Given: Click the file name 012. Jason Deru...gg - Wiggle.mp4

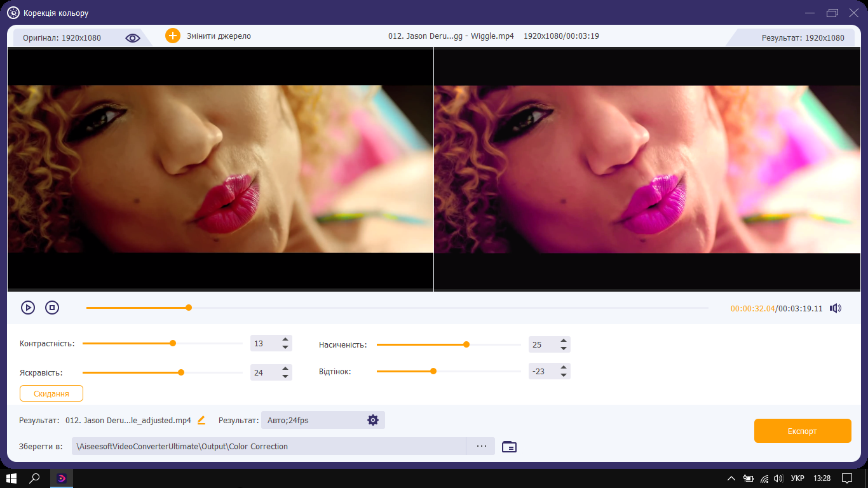Looking at the screenshot, I should click(451, 36).
